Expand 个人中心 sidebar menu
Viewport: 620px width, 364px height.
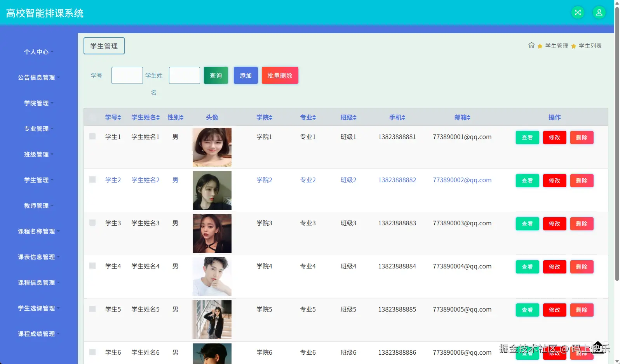(x=38, y=52)
